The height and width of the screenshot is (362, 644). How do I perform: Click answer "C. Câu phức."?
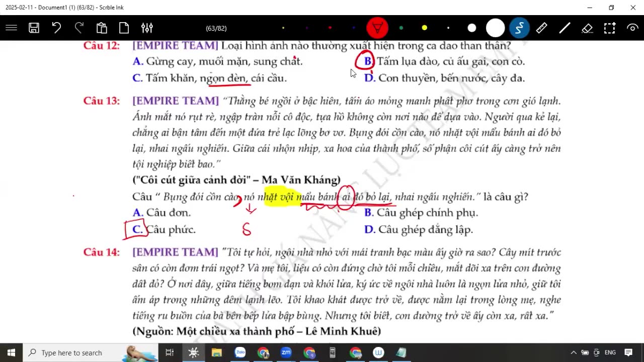tap(164, 230)
